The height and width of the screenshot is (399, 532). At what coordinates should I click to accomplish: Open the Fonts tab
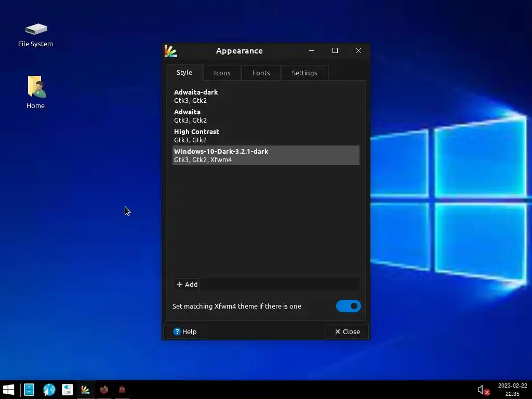point(261,73)
